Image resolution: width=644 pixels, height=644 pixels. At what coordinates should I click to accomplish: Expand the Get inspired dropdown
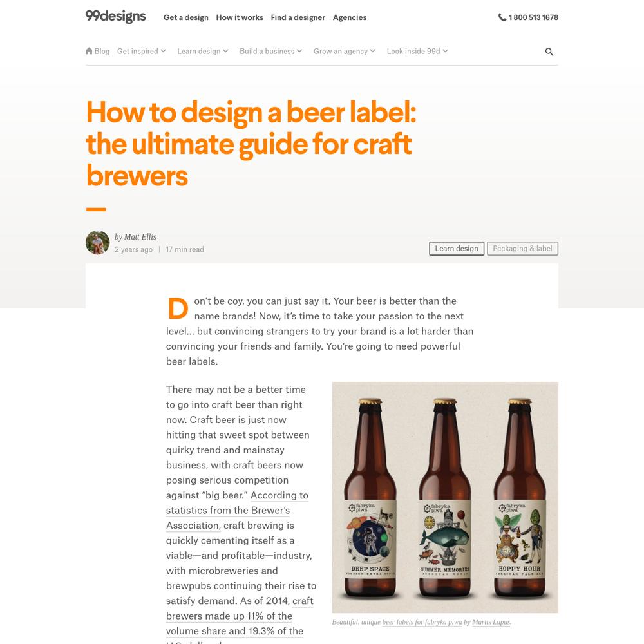(141, 52)
